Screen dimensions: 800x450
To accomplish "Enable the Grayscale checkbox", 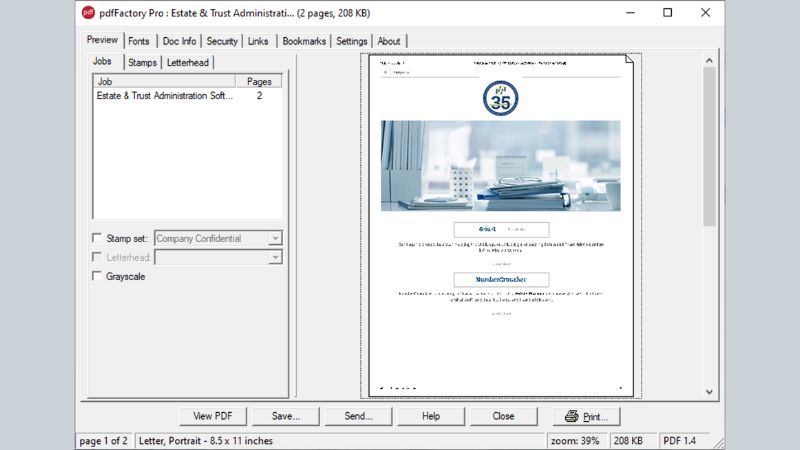I will 96,276.
